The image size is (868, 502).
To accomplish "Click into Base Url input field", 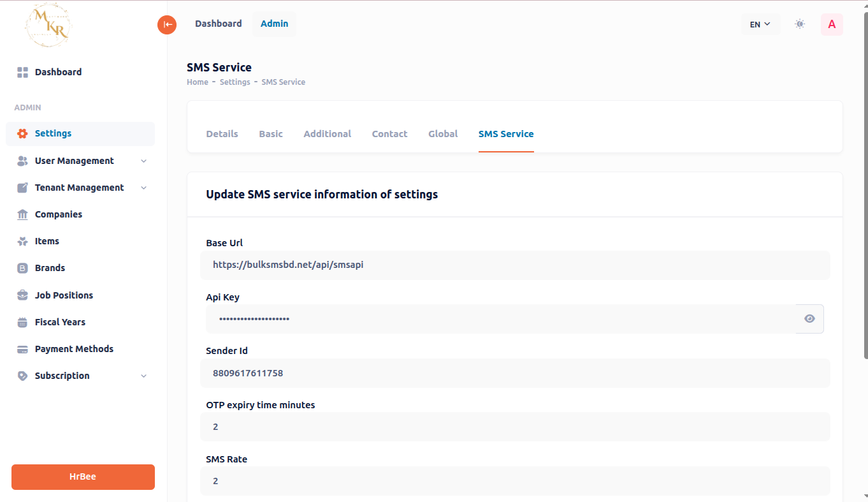I will [x=515, y=265].
